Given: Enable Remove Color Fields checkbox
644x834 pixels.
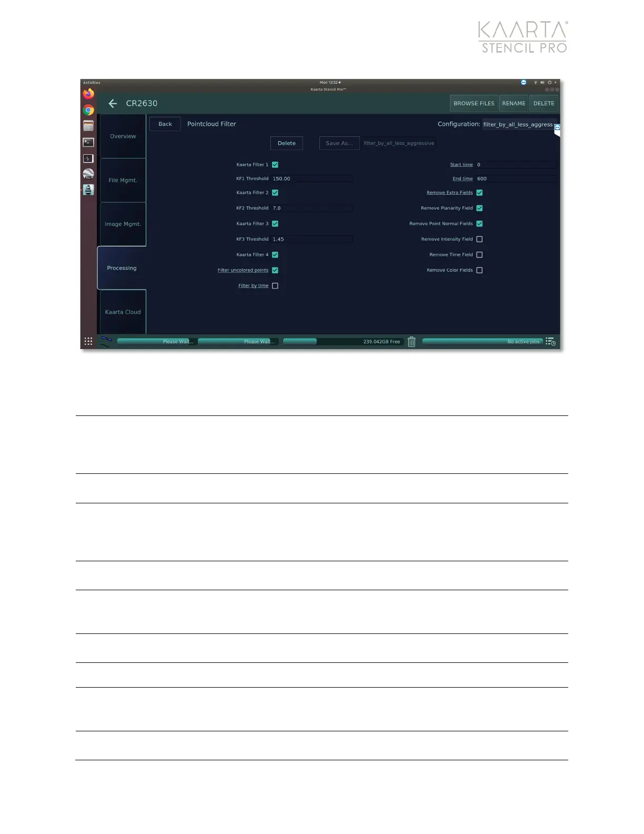Looking at the screenshot, I should [x=479, y=270].
